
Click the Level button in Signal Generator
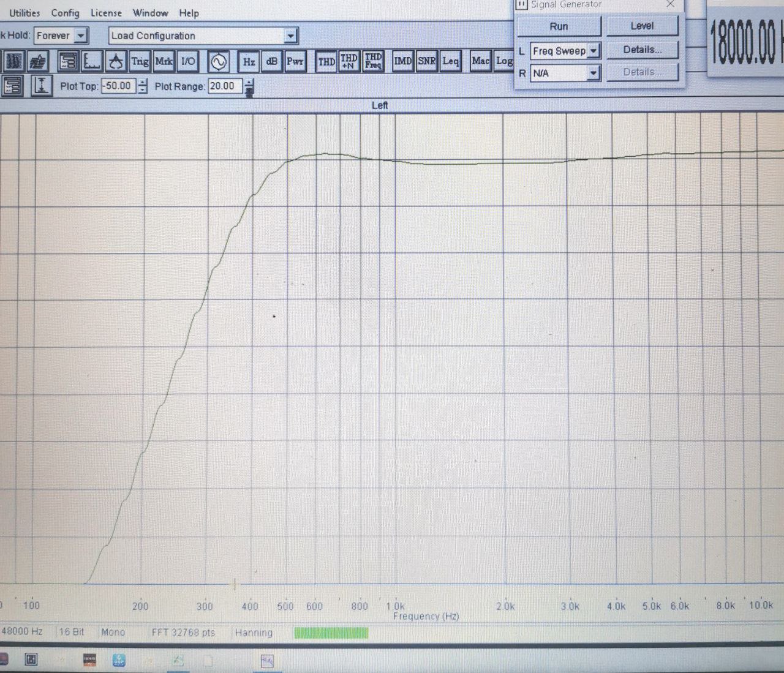click(x=642, y=26)
